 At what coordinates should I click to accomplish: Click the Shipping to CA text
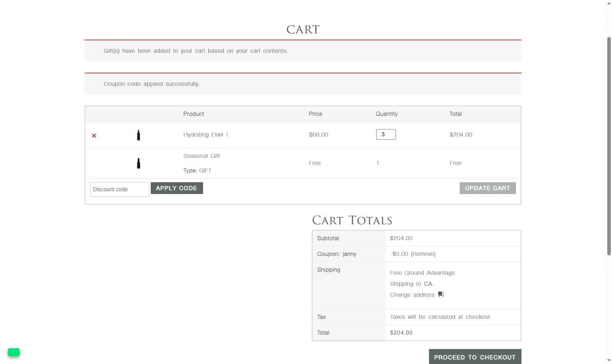(412, 284)
